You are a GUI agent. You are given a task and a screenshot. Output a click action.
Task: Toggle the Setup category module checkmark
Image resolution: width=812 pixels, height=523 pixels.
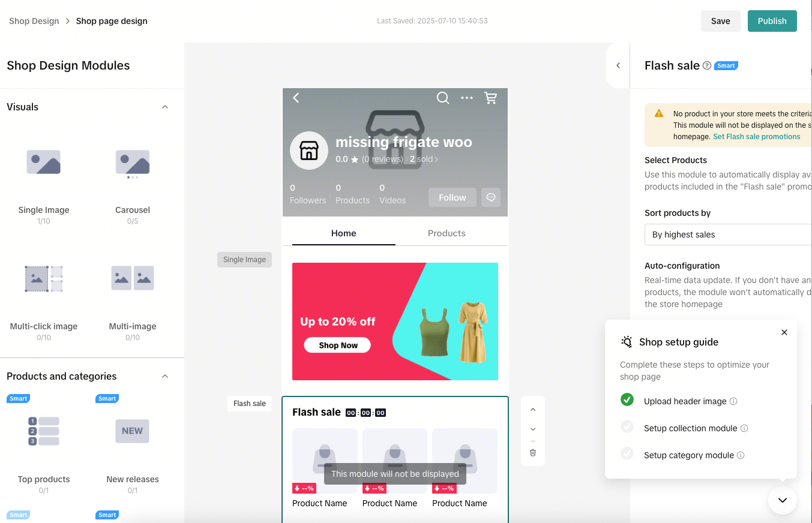pos(627,453)
